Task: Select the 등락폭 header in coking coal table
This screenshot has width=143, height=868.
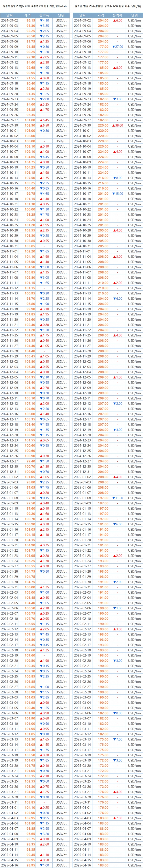Action: pos(117,15)
